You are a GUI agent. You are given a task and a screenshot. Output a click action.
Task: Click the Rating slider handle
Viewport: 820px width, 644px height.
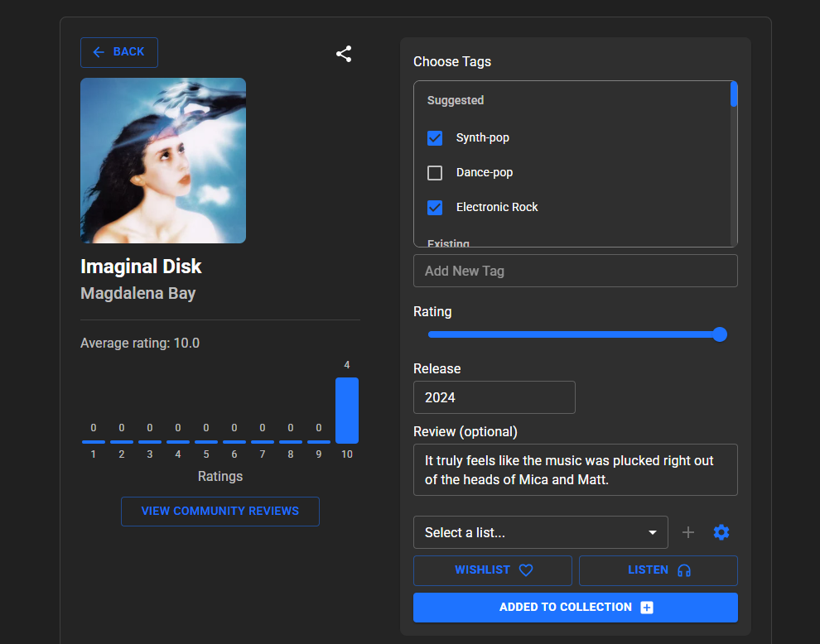click(x=720, y=334)
